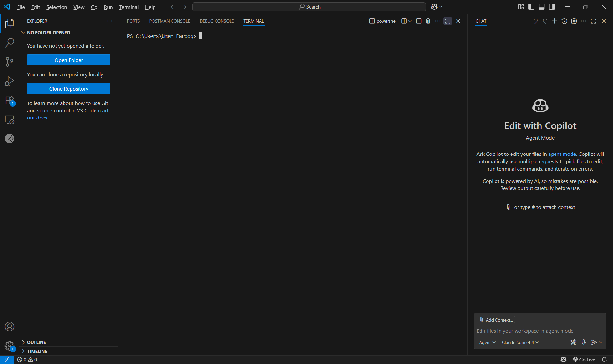The height and width of the screenshot is (364, 613).
Task: Start a new chat session with the plus icon
Action: click(555, 21)
